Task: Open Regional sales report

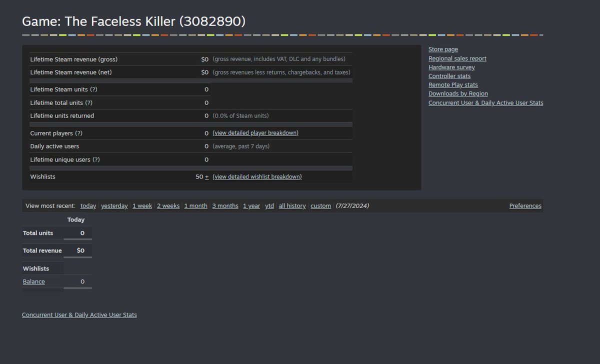Action: [x=457, y=58]
